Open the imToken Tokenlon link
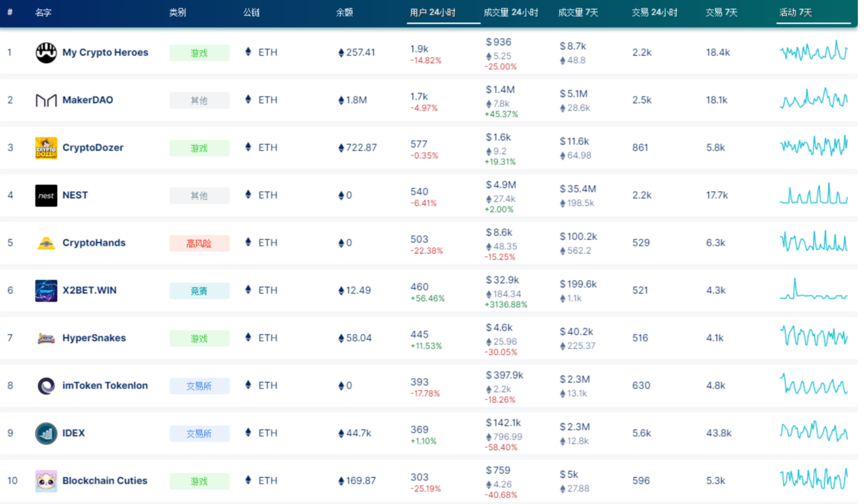864x504 pixels. pyautogui.click(x=105, y=385)
